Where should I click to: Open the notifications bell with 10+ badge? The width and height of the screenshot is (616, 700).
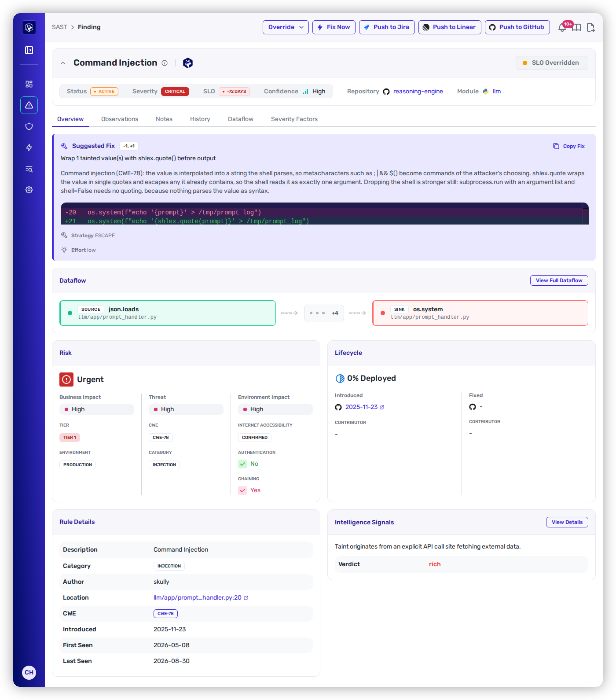(563, 27)
